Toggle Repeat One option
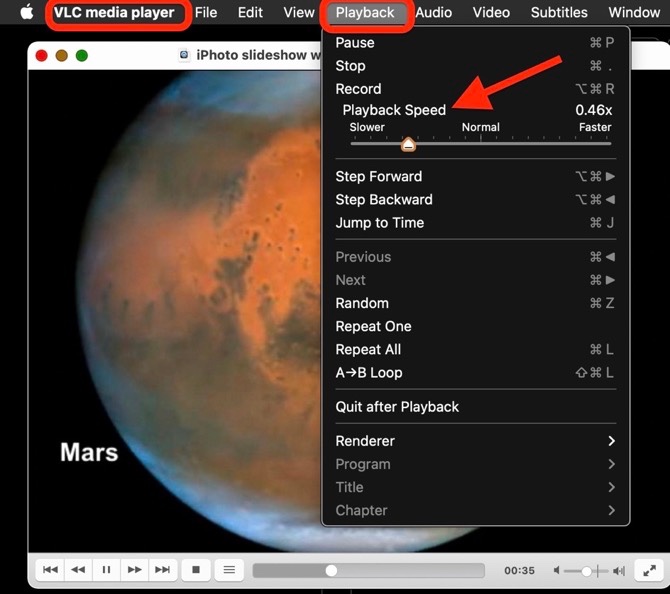Viewport: 670px width, 594px height. point(475,326)
